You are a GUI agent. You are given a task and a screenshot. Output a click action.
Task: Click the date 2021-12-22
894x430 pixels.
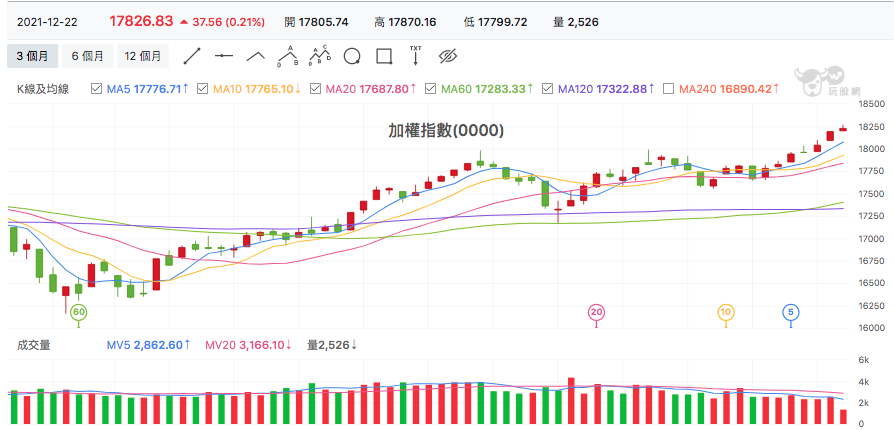47,22
